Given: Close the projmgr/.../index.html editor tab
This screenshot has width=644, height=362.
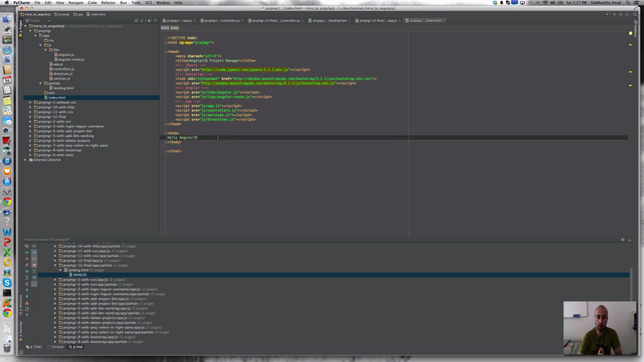Looking at the screenshot, I should click(444, 21).
